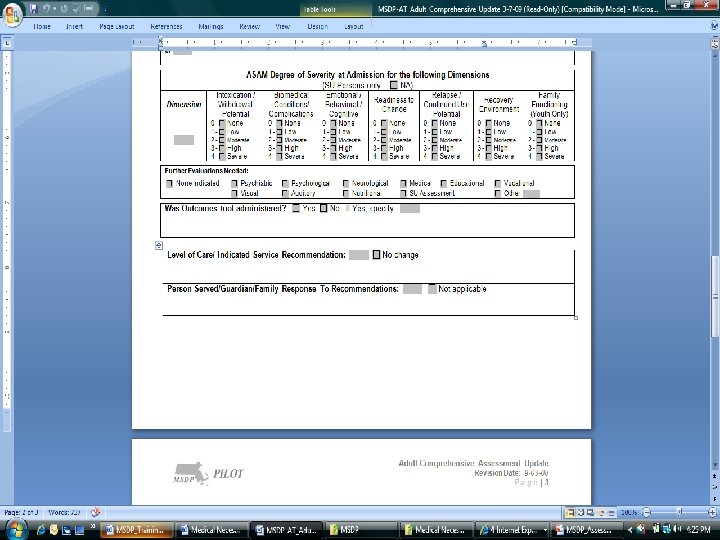Check the N/A box under SU Persons only
The height and width of the screenshot is (540, 720).
tap(394, 85)
